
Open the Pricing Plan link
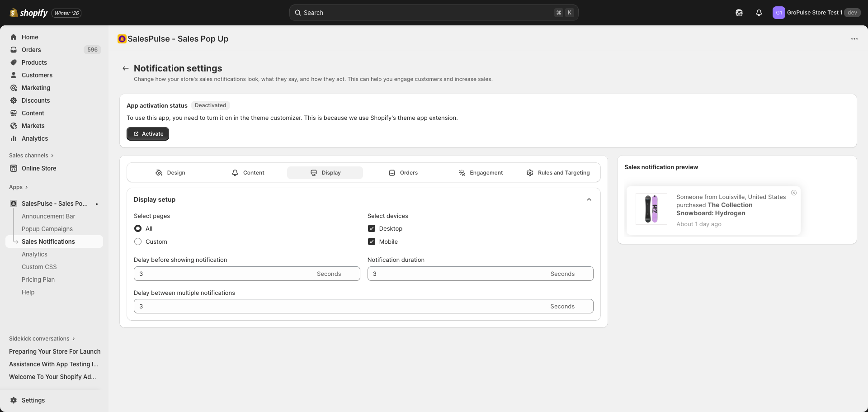(38, 279)
